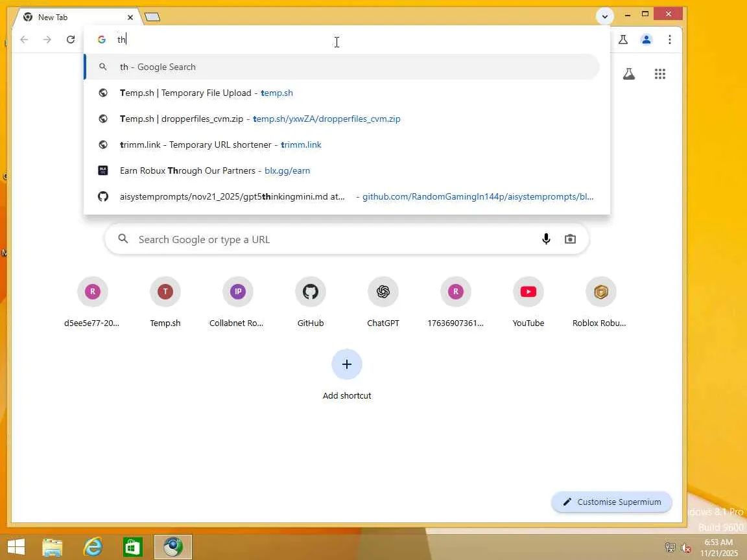Open the d5ee5e77-20... shortcut
The image size is (747, 560).
tap(93, 301)
